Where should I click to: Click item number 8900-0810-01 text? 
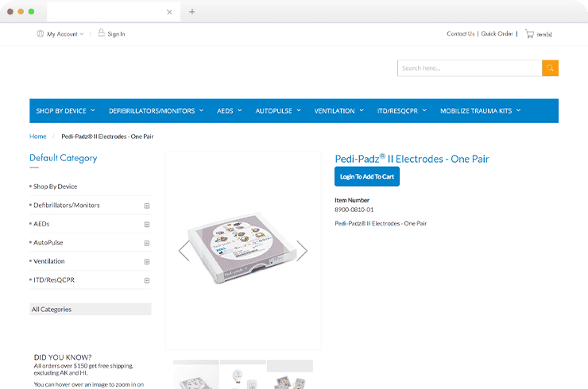coord(354,210)
